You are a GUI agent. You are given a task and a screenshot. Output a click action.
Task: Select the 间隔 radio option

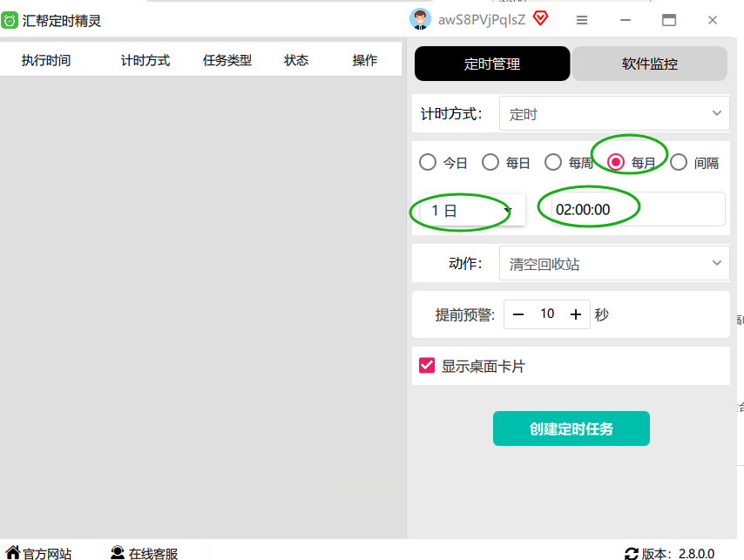(x=679, y=162)
